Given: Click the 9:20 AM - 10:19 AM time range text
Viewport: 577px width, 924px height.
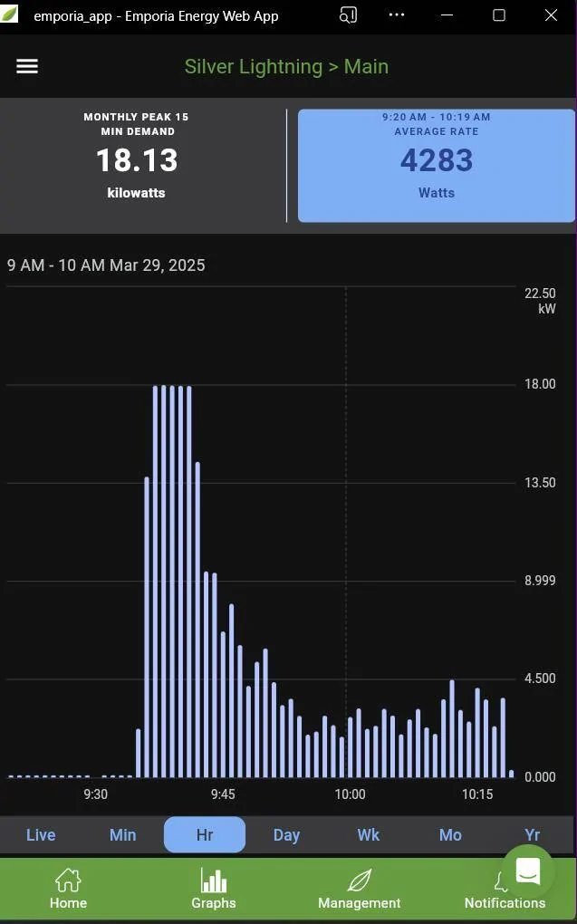Looking at the screenshot, I should click(x=436, y=117).
